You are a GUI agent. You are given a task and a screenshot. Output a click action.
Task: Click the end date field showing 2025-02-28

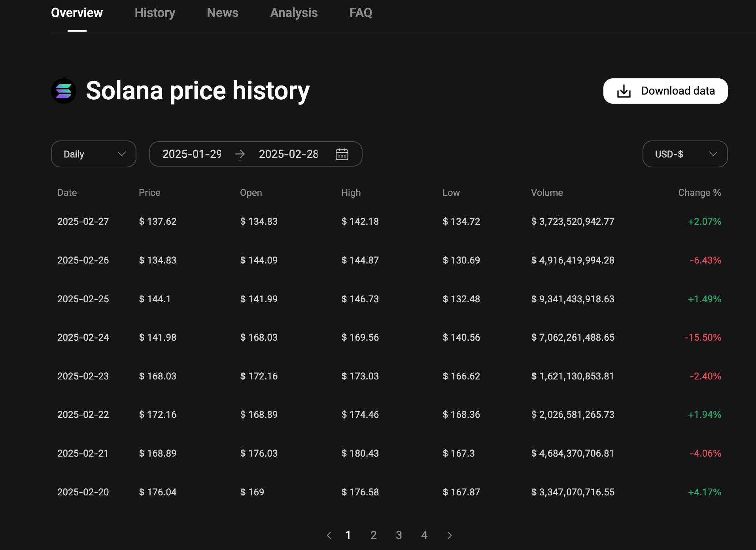(288, 154)
